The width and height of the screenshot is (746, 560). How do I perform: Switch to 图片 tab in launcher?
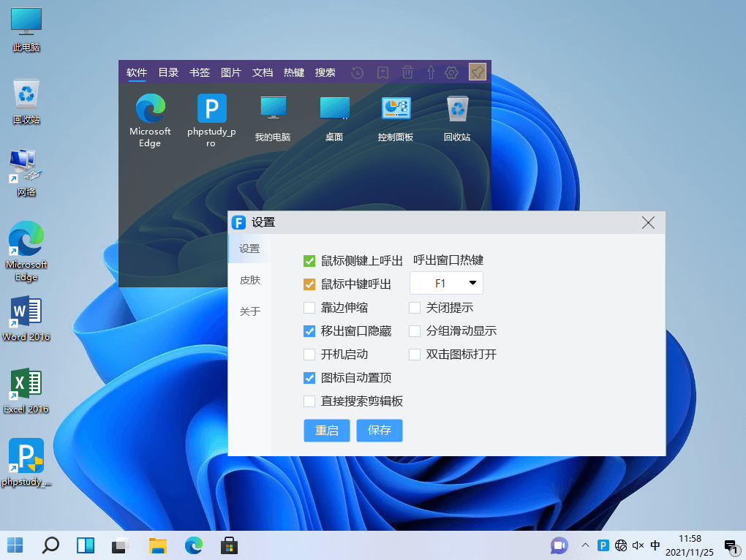coord(230,72)
